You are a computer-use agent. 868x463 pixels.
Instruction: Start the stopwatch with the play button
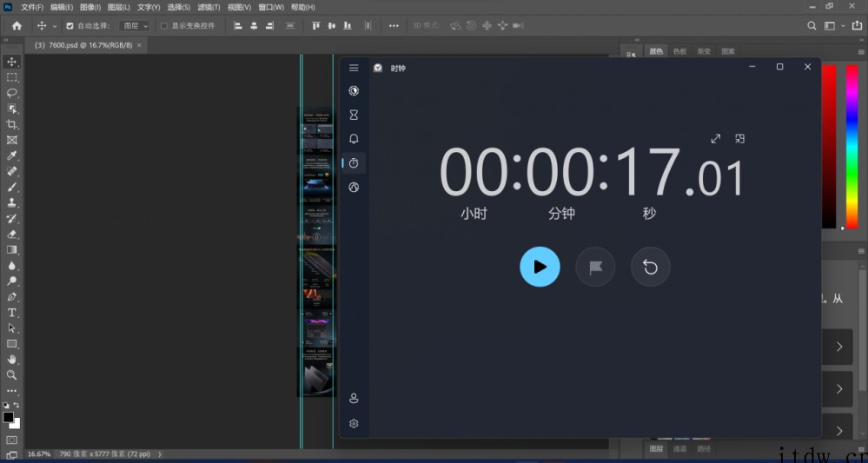(540, 267)
